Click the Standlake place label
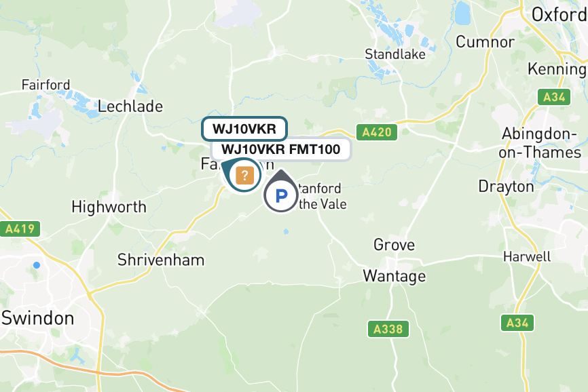Image resolution: width=588 pixels, height=392 pixels. pos(395,54)
